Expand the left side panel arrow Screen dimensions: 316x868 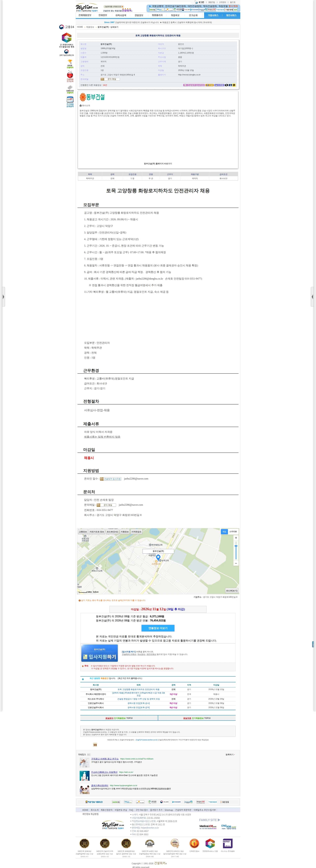(x=3, y=297)
